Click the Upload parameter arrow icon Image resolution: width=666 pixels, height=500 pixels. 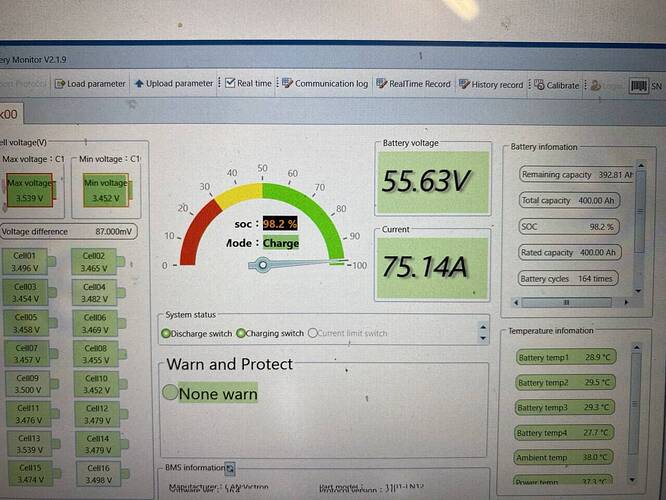(x=139, y=84)
